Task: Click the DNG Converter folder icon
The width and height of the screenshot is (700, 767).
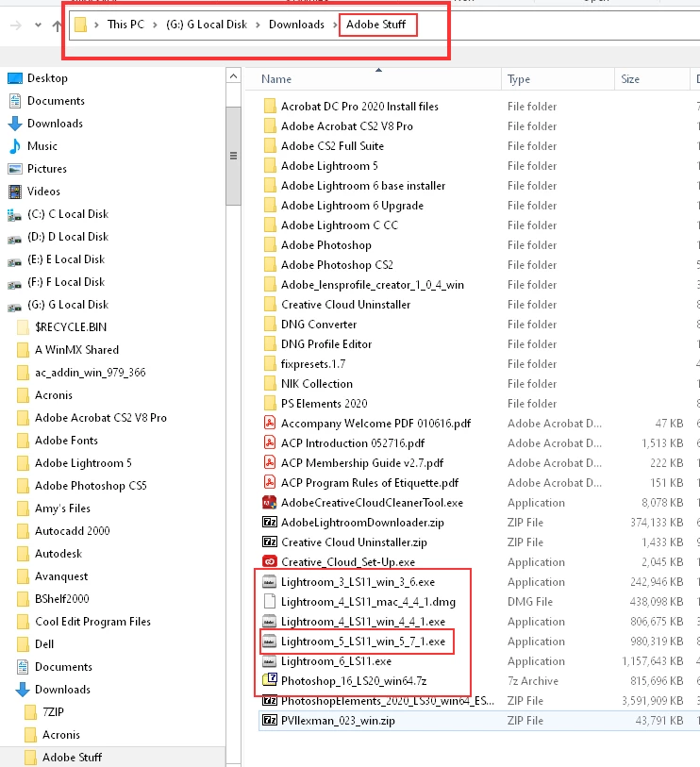Action: tap(270, 325)
